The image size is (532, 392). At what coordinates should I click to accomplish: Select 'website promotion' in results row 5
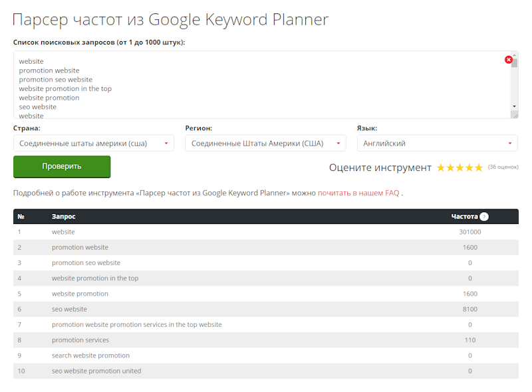click(80, 294)
